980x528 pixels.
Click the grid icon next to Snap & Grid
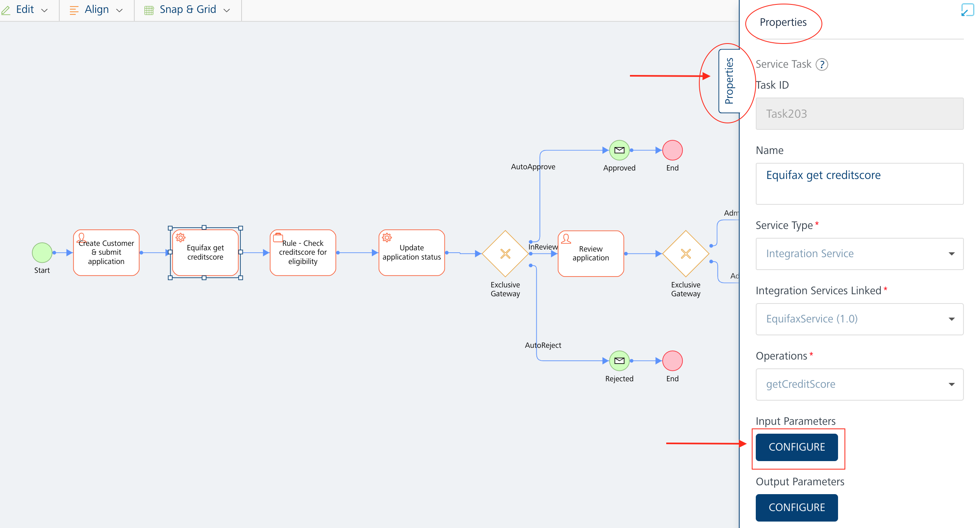pos(149,9)
